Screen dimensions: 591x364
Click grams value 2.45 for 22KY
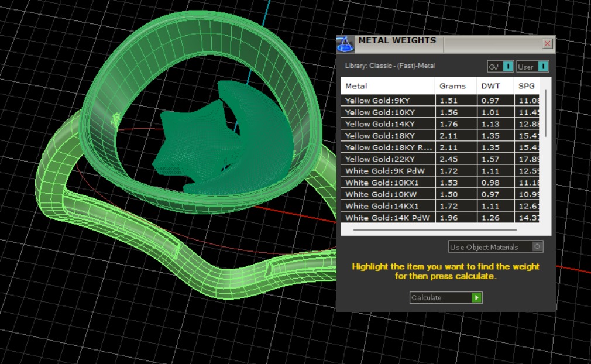tap(449, 159)
